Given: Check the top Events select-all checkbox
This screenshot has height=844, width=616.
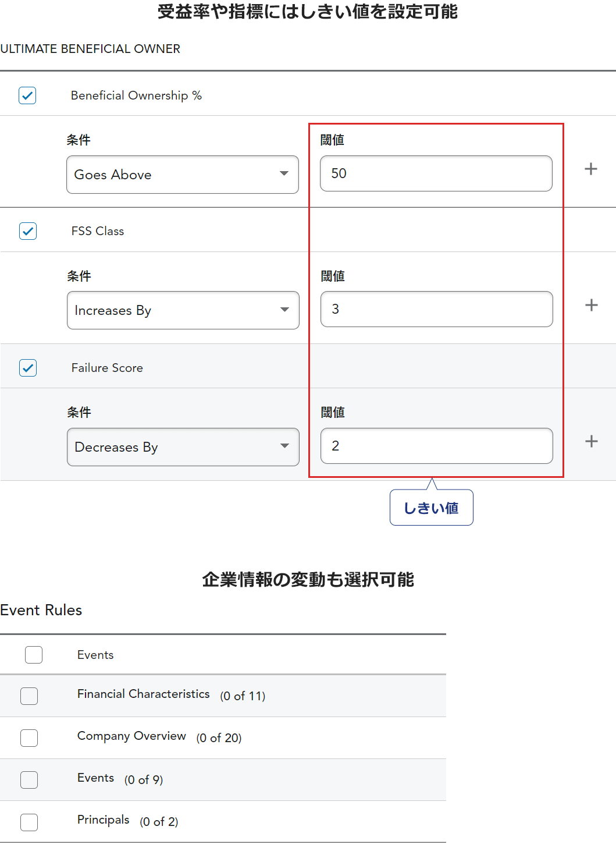Looking at the screenshot, I should click(34, 655).
